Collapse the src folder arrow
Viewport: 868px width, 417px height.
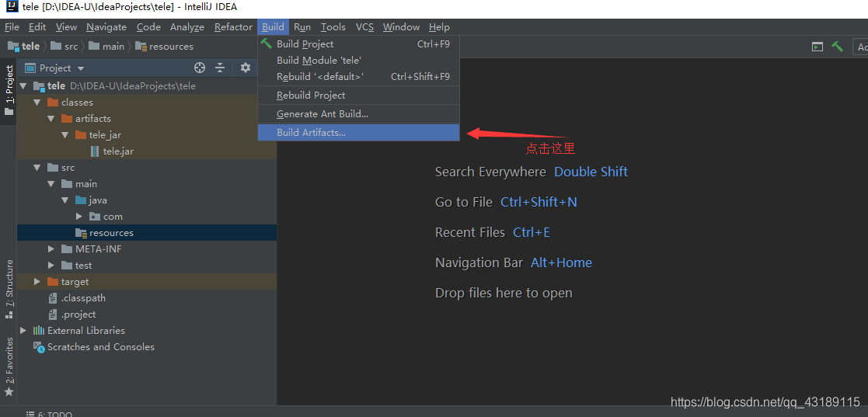tap(37, 168)
